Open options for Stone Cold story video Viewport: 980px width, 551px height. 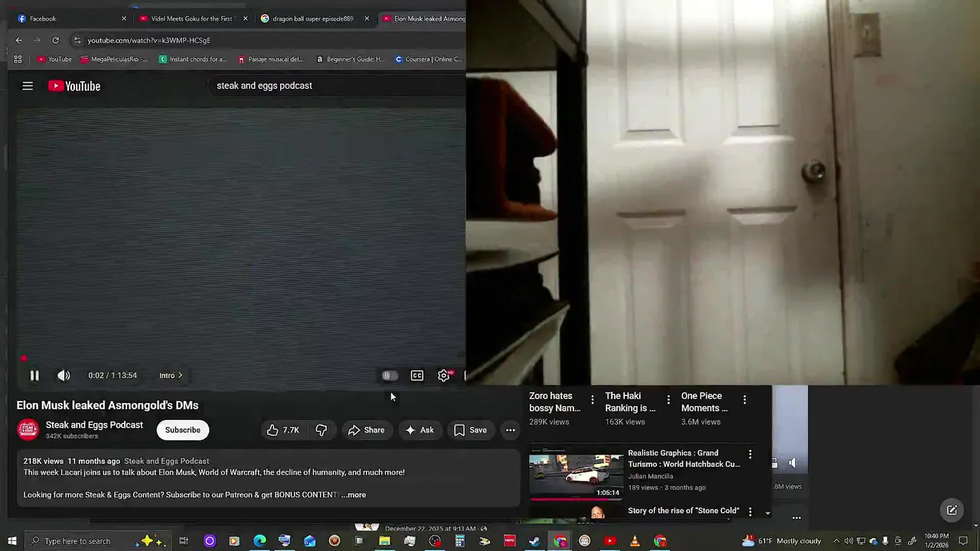click(x=750, y=511)
